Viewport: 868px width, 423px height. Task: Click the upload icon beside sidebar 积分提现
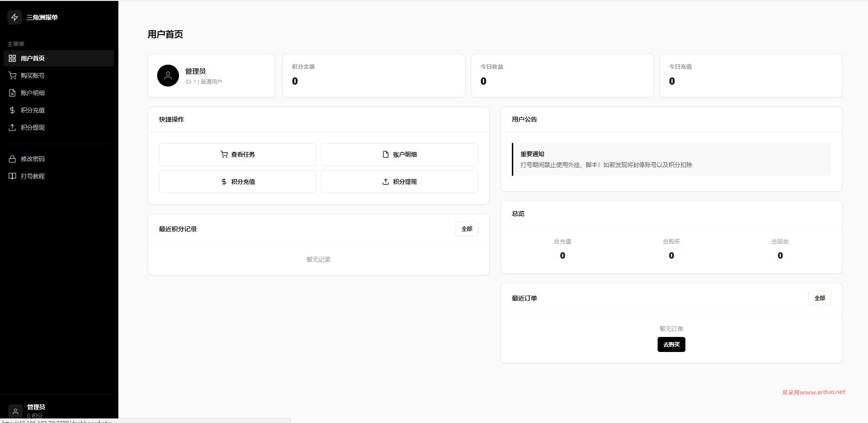(x=12, y=127)
